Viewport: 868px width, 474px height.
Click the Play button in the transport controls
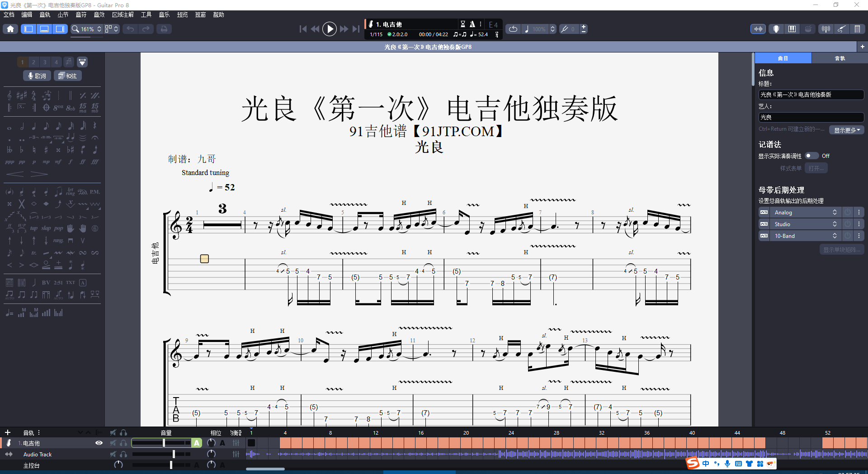tap(330, 29)
